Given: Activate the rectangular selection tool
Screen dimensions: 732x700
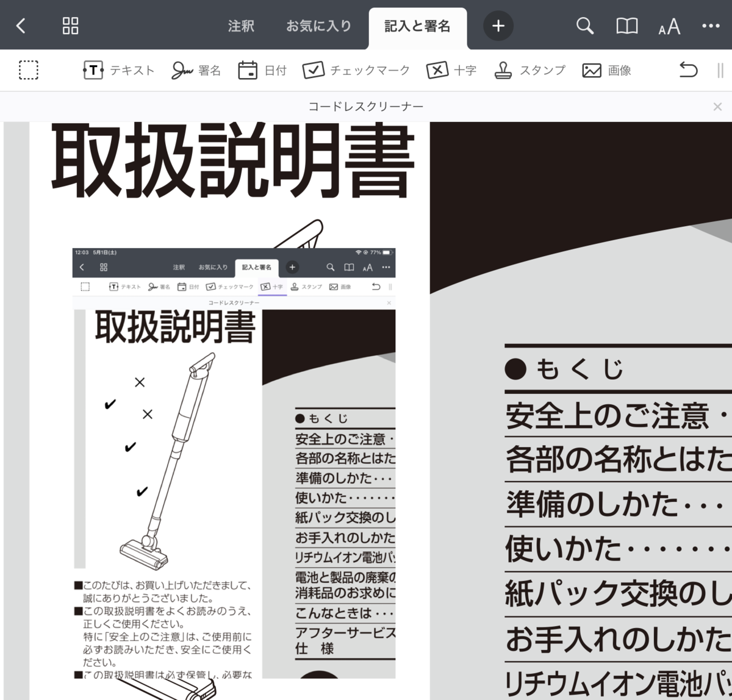Looking at the screenshot, I should pos(29,70).
